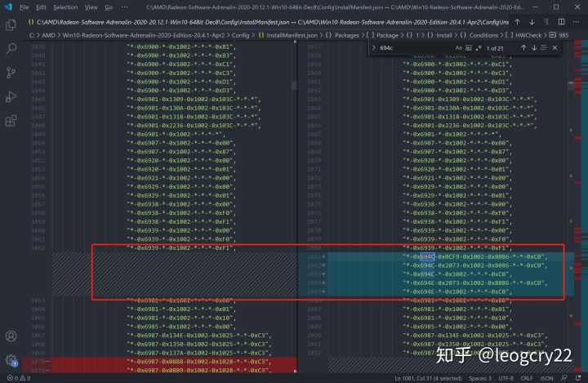Image resolution: width=588 pixels, height=383 pixels.
Task: Open Win10-Radeon-Software-Adrenalin breadcrumb dropdown
Action: click(x=143, y=35)
